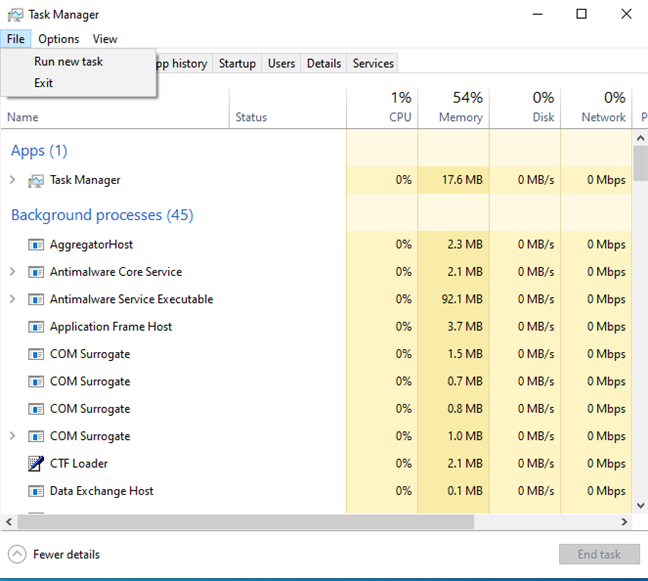Open the View menu
The height and width of the screenshot is (581, 648).
tap(105, 39)
